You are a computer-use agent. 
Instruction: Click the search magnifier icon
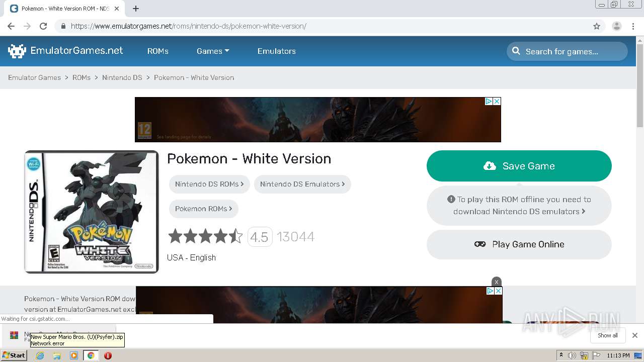click(516, 51)
